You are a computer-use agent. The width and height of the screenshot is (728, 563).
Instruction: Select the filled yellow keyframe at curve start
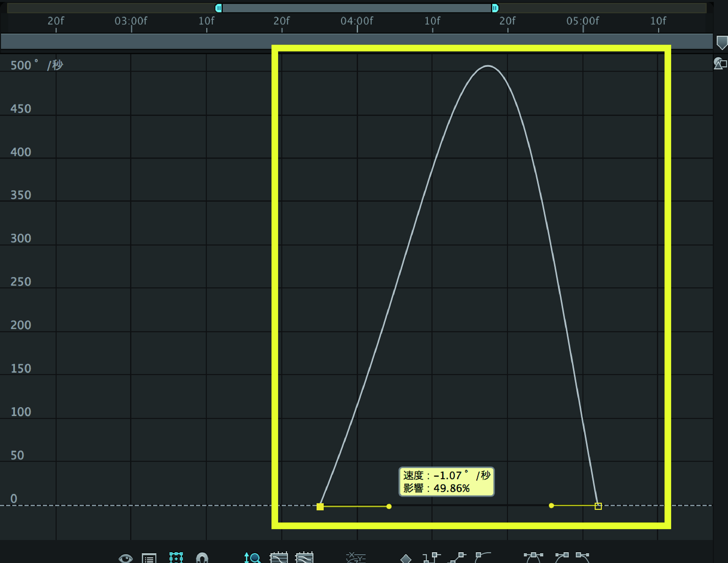click(320, 507)
